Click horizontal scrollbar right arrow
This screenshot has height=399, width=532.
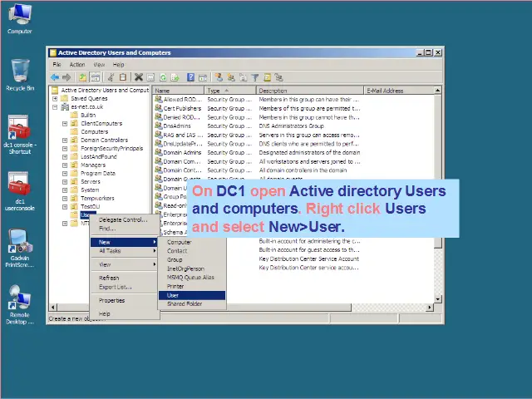click(x=430, y=308)
